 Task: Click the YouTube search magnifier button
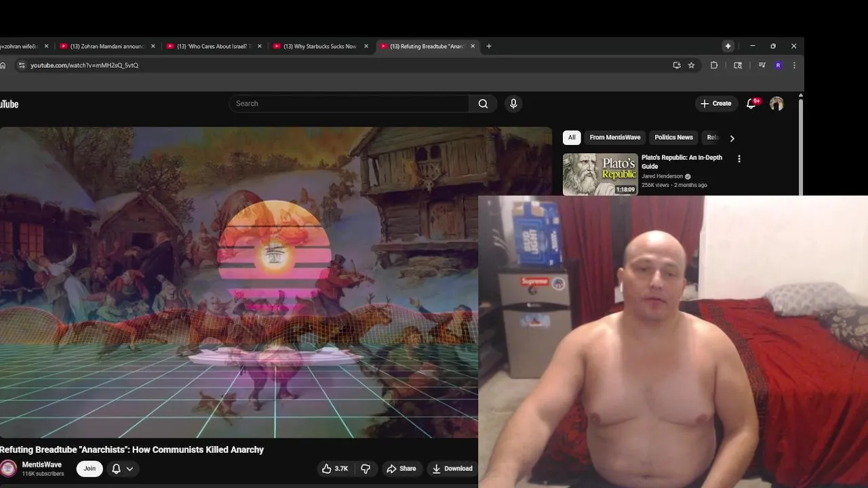click(x=483, y=104)
